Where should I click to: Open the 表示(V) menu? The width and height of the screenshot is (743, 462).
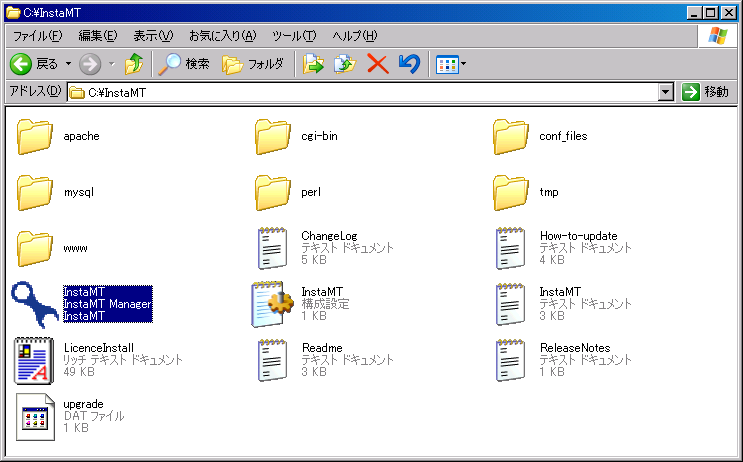(153, 36)
